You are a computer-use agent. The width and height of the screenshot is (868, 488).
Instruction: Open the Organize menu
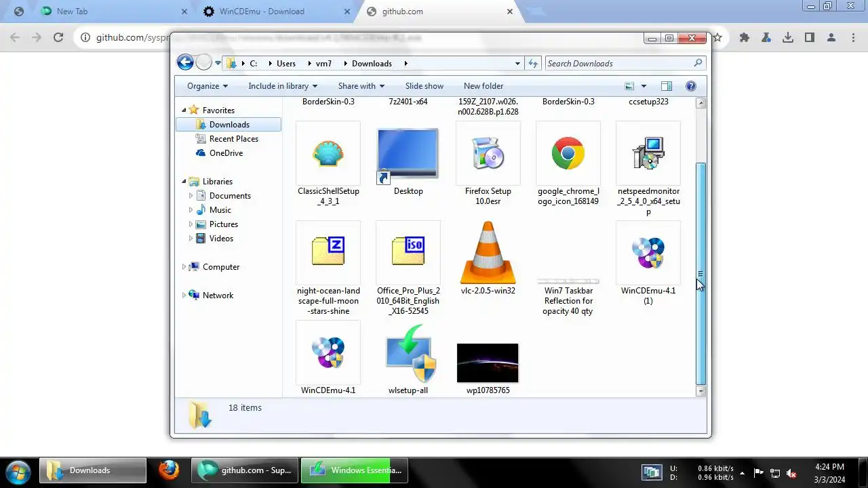(208, 86)
